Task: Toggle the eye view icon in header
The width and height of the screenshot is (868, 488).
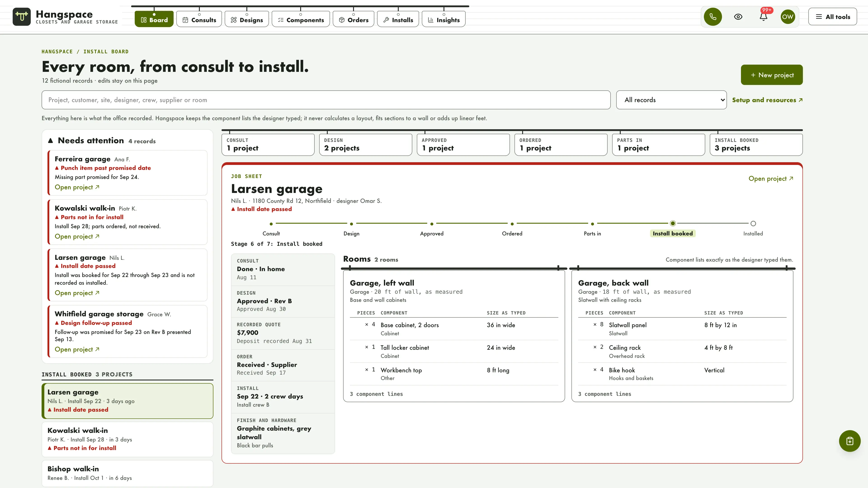Action: [738, 16]
